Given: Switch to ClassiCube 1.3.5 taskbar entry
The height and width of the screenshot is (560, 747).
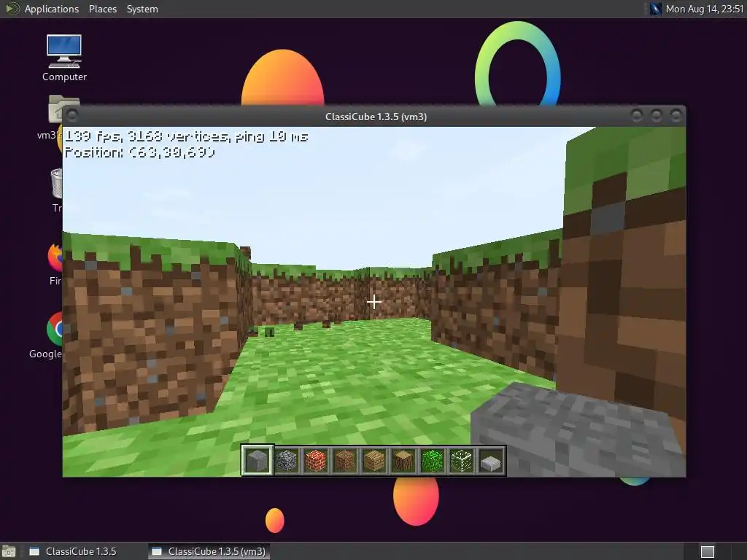Looking at the screenshot, I should point(80,551).
